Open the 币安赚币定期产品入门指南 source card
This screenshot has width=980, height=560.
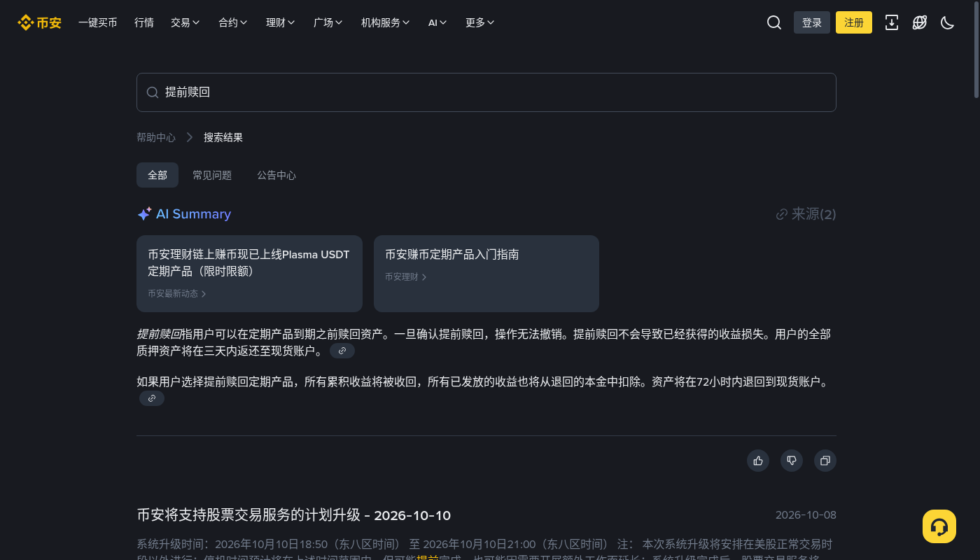486,274
